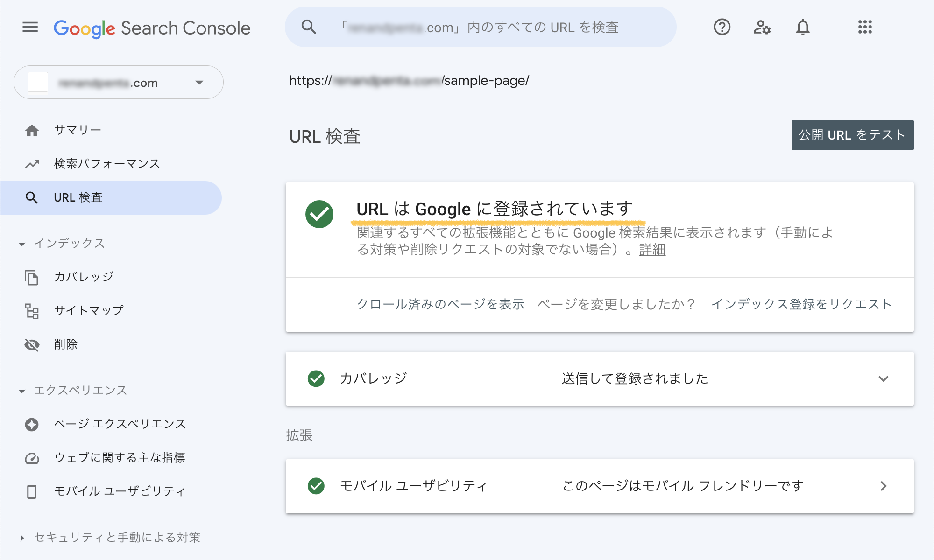934x560 pixels.
Task: Open the notifications bell
Action: [x=803, y=27]
